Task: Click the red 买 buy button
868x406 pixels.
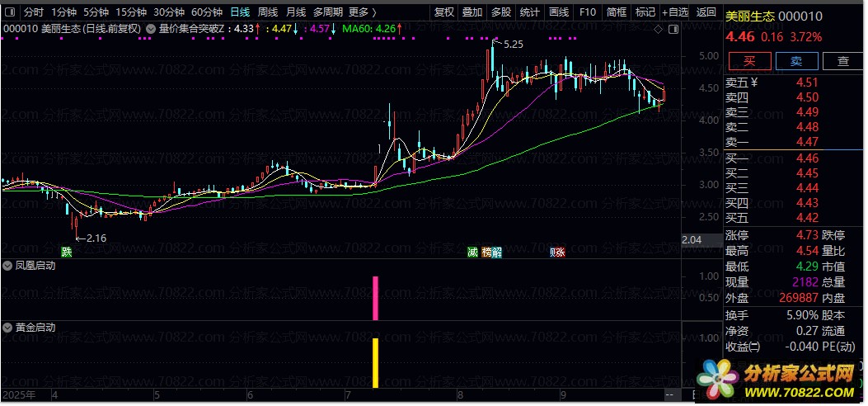Action: [748, 61]
